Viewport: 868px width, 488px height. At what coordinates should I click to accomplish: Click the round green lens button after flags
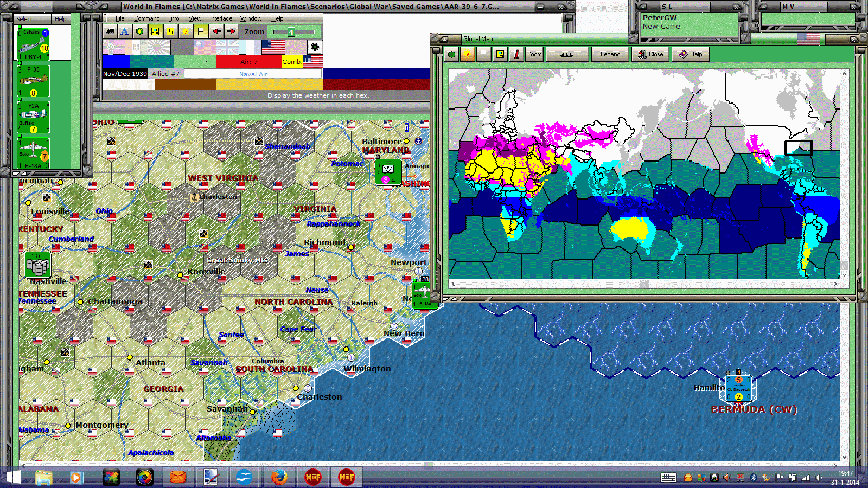click(x=315, y=47)
